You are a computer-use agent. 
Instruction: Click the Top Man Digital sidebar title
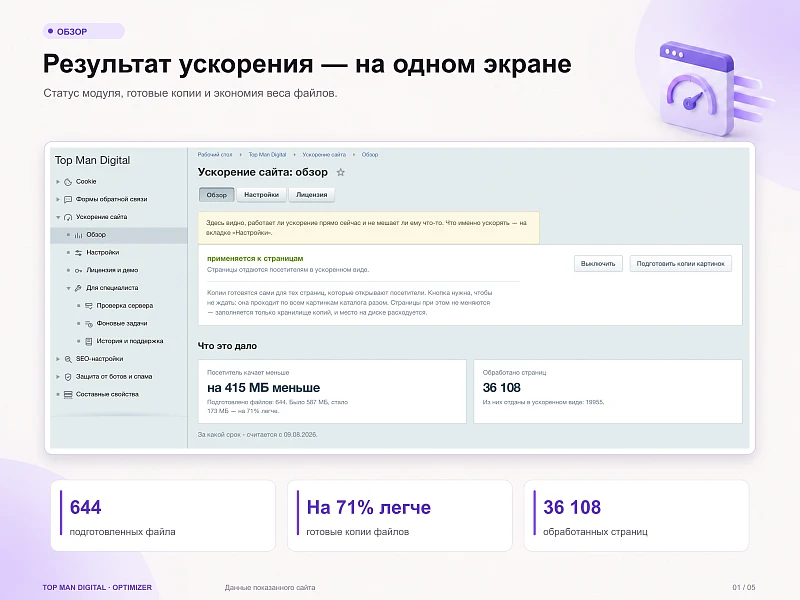[x=92, y=160]
